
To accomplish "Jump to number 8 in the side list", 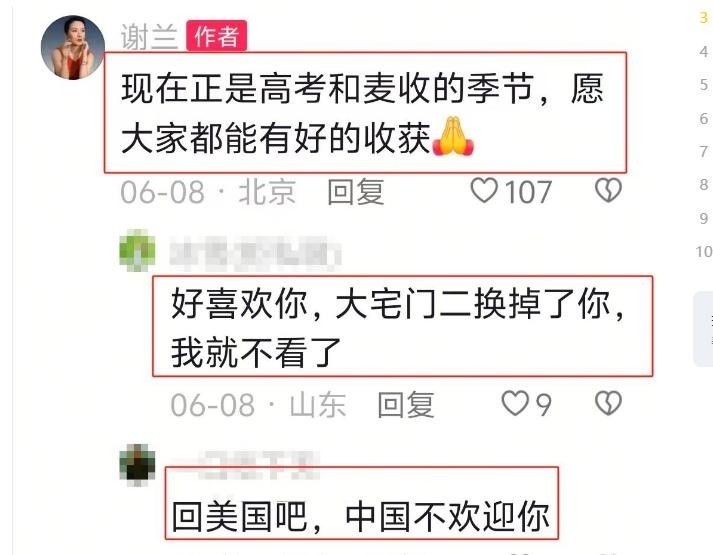I will (703, 185).
